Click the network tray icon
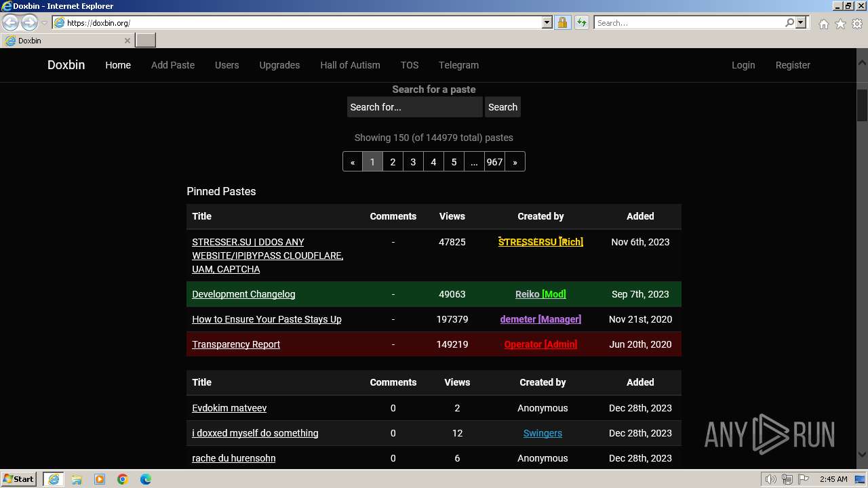The width and height of the screenshot is (868, 488). (x=787, y=479)
